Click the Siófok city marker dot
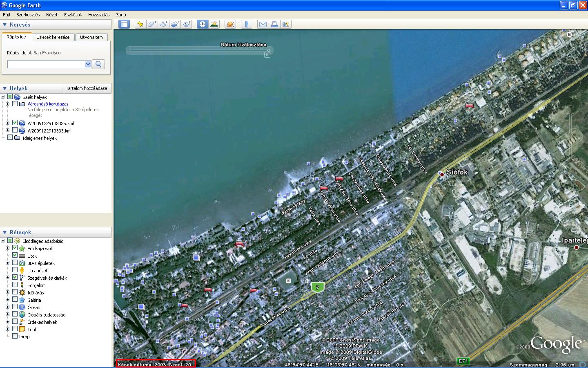 (x=442, y=175)
